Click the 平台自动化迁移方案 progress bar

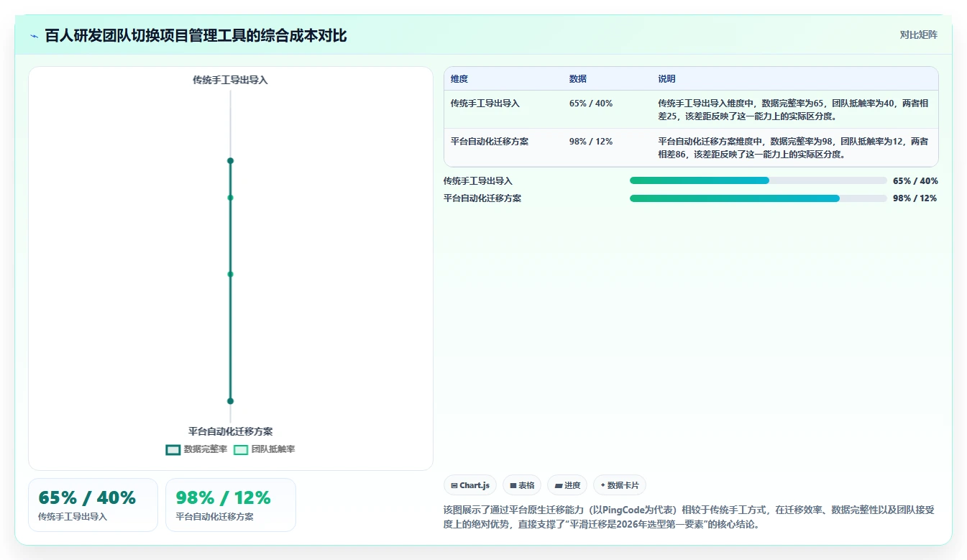[x=759, y=198]
